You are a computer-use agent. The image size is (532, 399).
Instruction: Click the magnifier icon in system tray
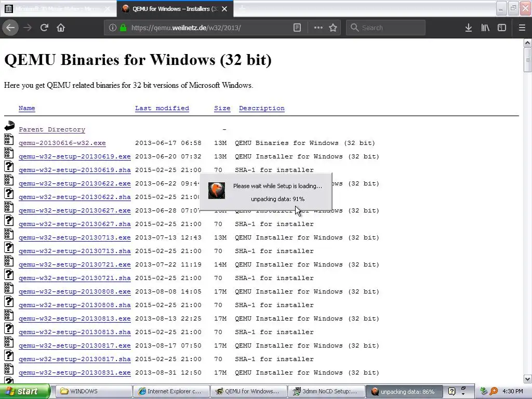(x=494, y=391)
